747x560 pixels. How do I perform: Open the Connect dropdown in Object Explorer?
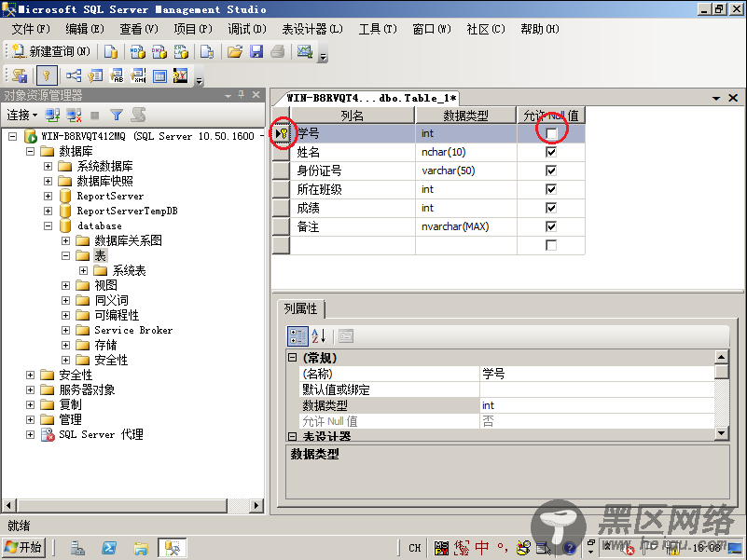click(x=21, y=115)
